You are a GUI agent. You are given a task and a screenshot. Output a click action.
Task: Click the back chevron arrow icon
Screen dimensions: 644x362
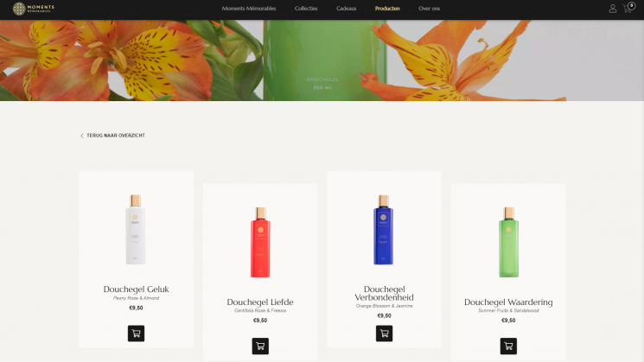(x=82, y=136)
